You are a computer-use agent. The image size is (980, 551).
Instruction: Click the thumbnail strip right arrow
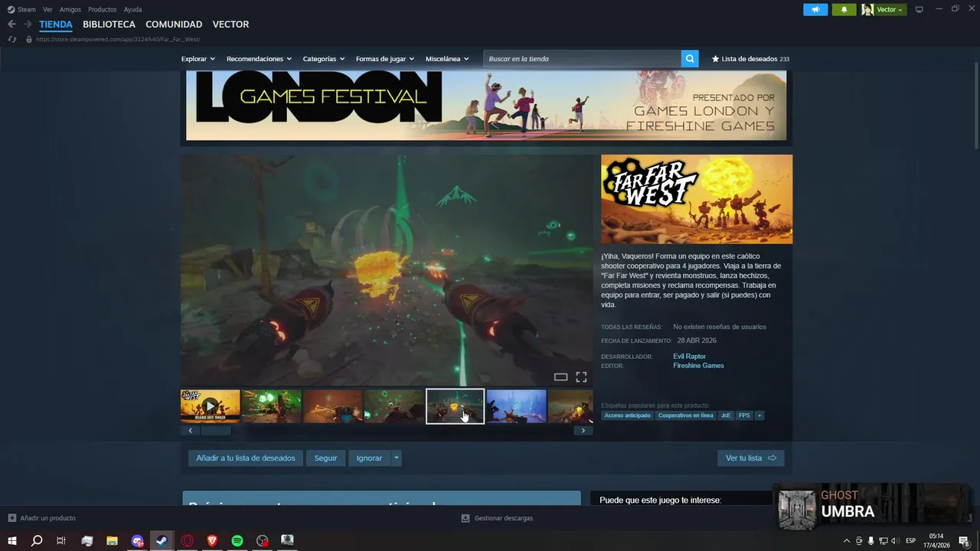pyautogui.click(x=583, y=431)
